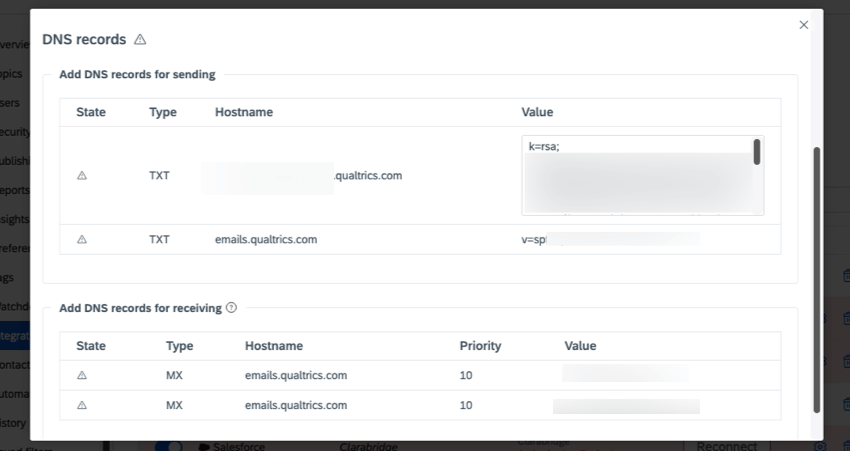Screen dimensions: 850x451
Task: Click the dialog's vertical scrollbar
Action: [x=817, y=280]
